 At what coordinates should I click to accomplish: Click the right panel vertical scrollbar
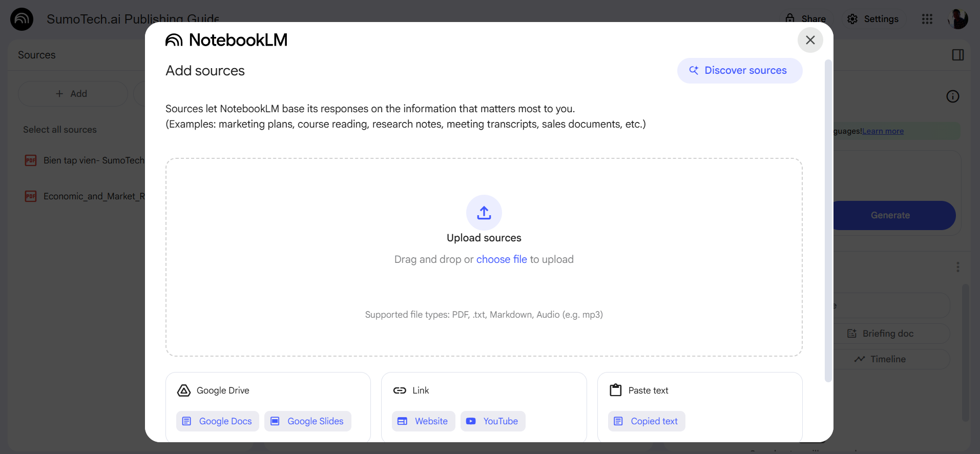965,353
